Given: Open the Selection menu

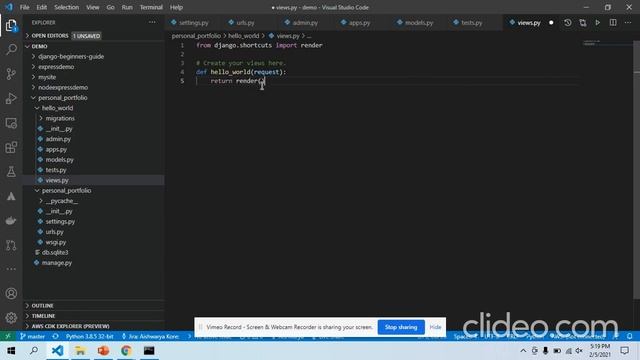Looking at the screenshot, I should (x=67, y=7).
